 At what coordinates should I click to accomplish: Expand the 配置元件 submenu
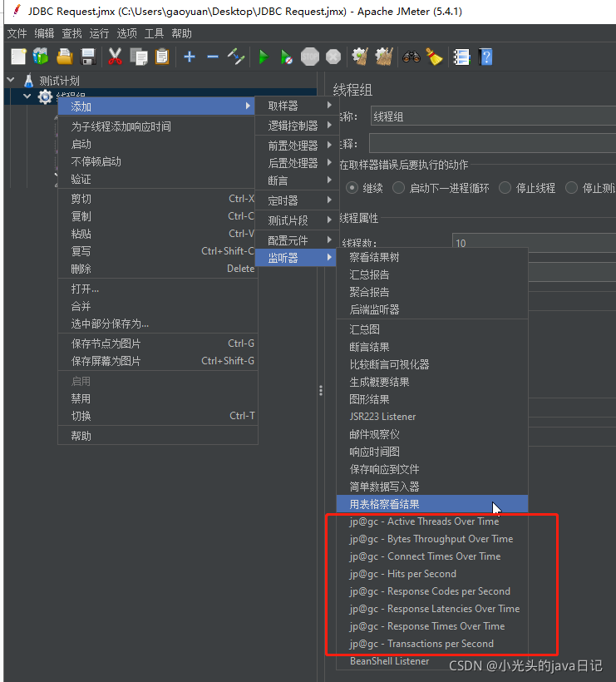coord(295,240)
